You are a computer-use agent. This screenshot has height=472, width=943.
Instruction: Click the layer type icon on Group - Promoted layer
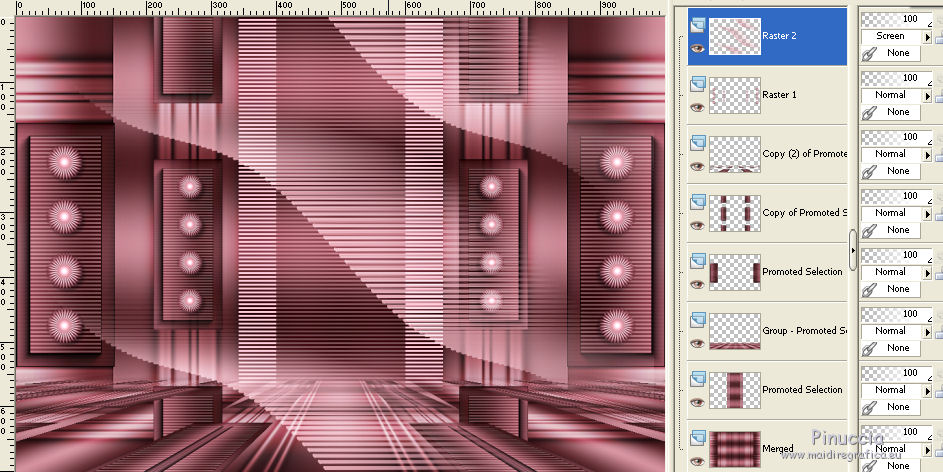(698, 319)
